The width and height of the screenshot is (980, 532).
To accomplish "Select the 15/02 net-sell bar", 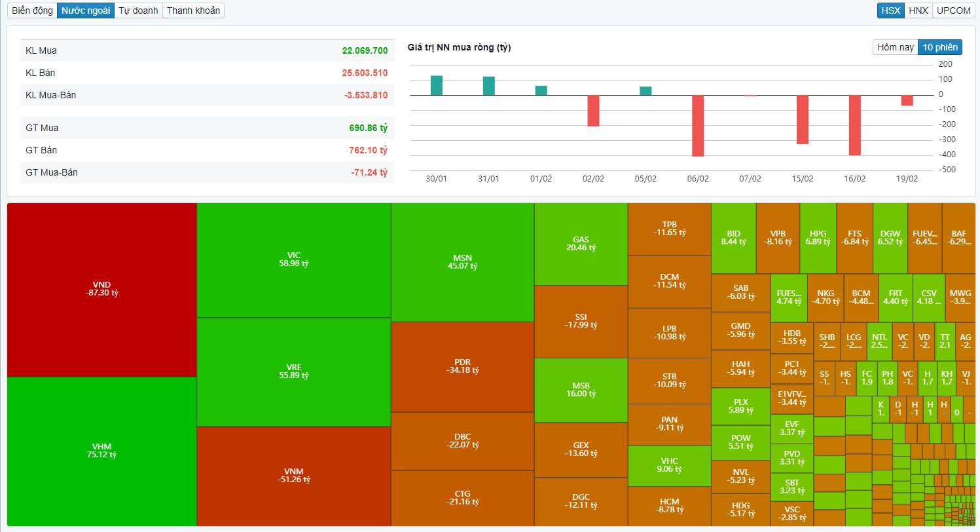I will 803,119.
